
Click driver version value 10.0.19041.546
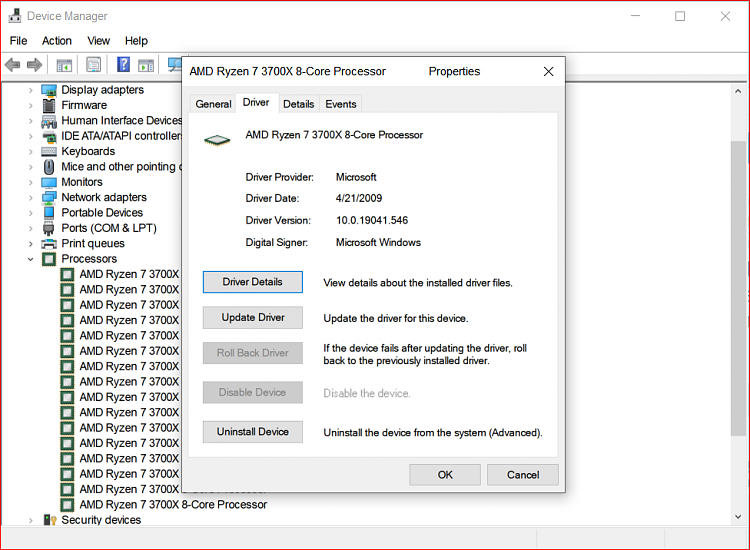[372, 220]
